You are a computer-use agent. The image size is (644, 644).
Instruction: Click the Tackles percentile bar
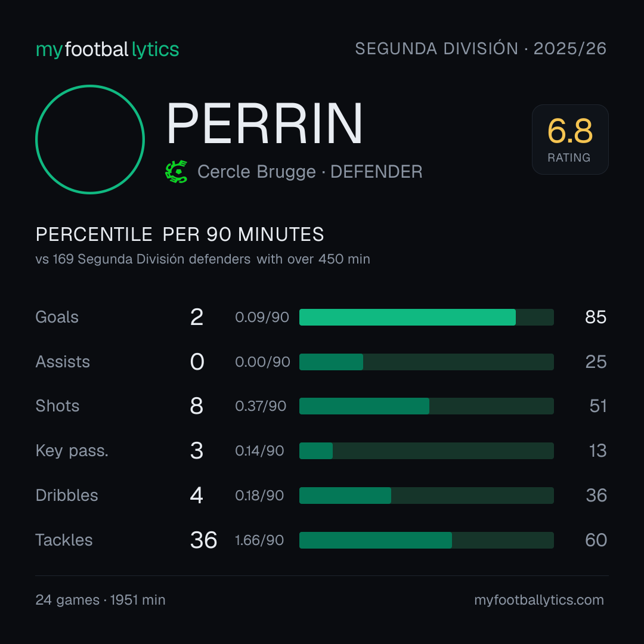(x=426, y=540)
